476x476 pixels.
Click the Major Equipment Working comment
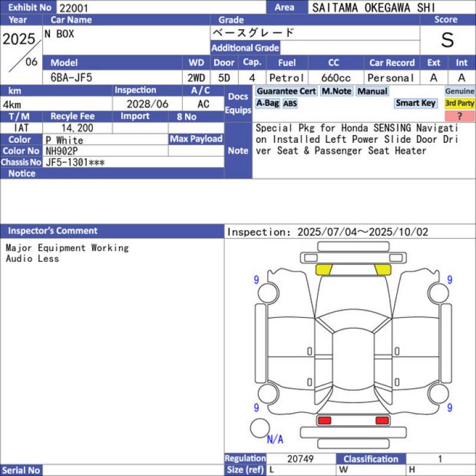[x=67, y=248]
